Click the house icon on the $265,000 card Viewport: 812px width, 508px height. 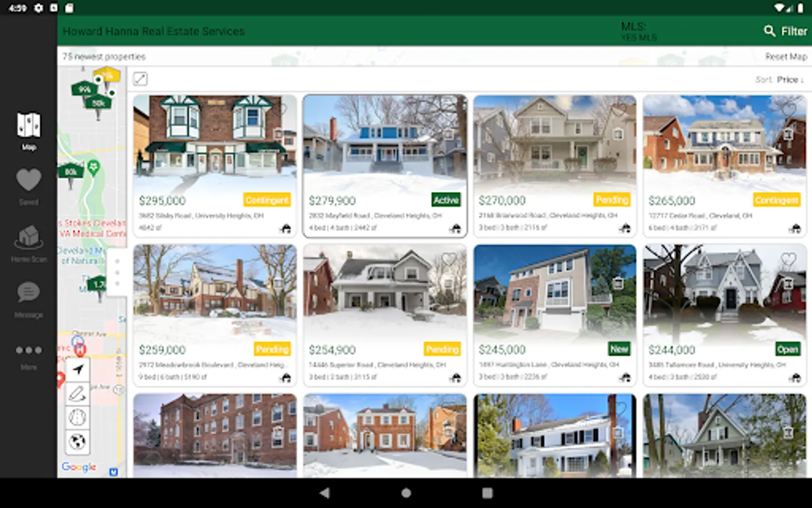click(795, 229)
